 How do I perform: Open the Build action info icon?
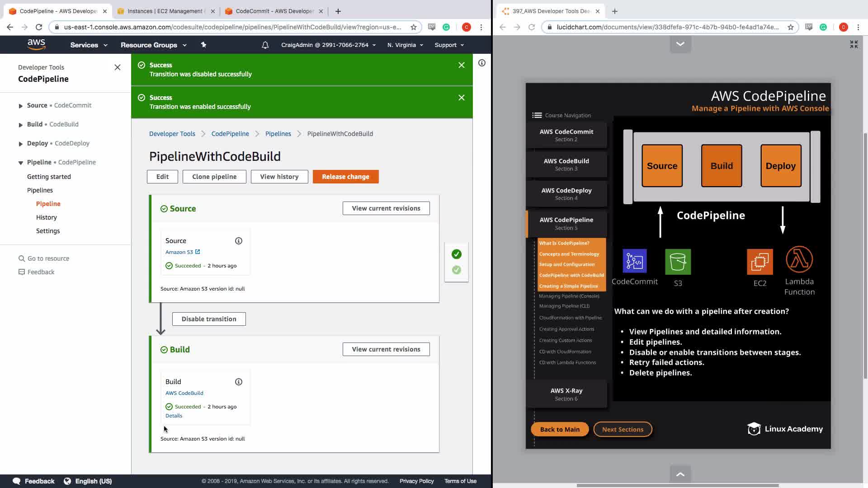click(239, 382)
